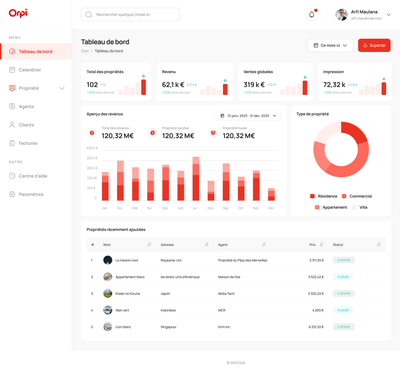Click the donut chart
This screenshot has width=400, height=374.
click(341, 149)
